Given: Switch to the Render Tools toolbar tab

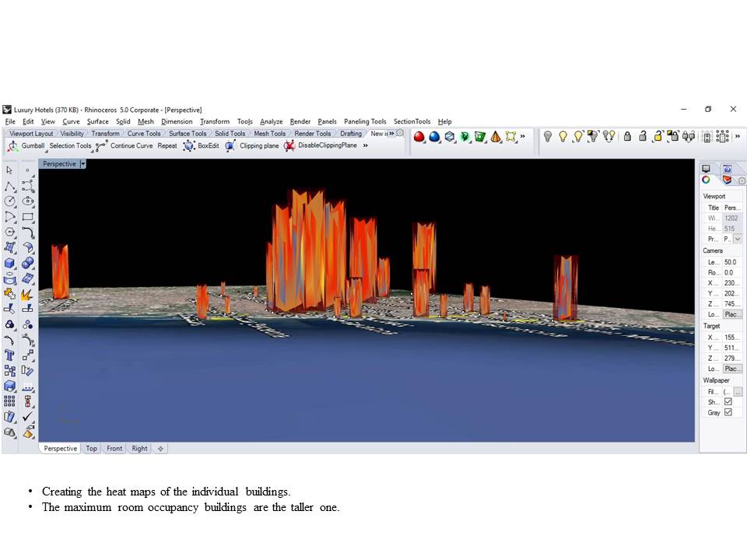Looking at the screenshot, I should [x=312, y=133].
